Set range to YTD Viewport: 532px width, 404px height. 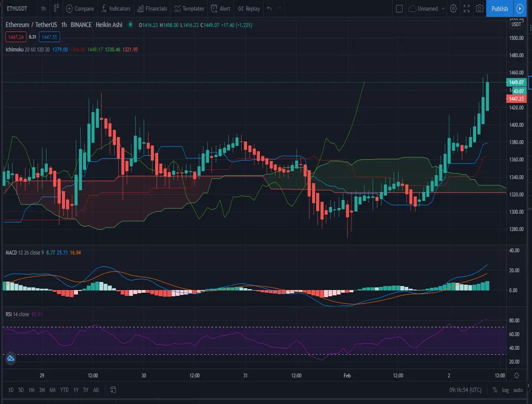(64, 390)
